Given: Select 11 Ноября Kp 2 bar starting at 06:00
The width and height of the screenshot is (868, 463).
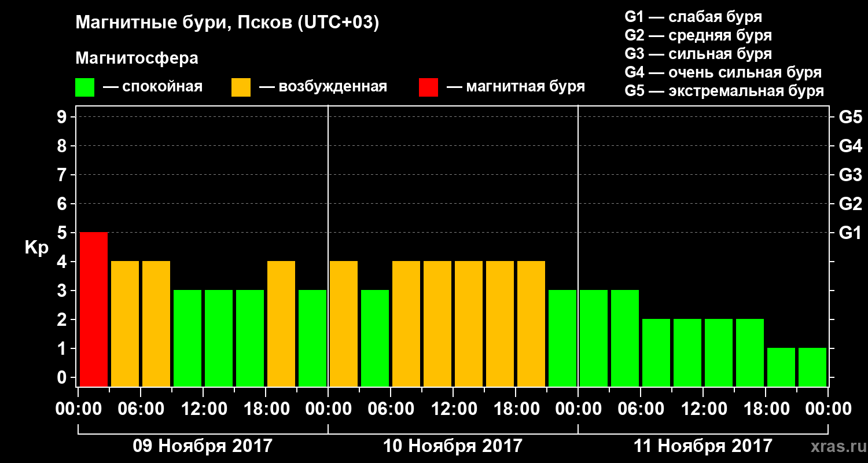Looking at the screenshot, I should pyautogui.click(x=656, y=352).
